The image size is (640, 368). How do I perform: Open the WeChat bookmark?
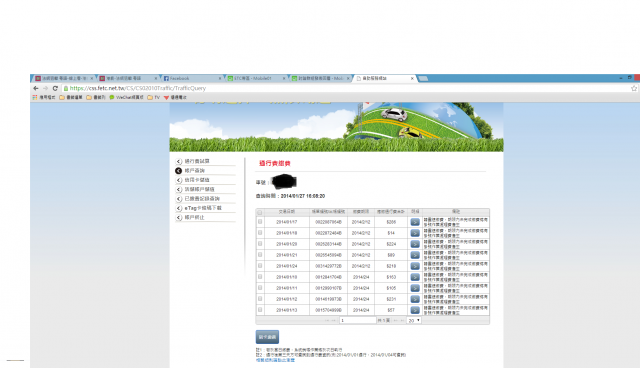pos(126,98)
